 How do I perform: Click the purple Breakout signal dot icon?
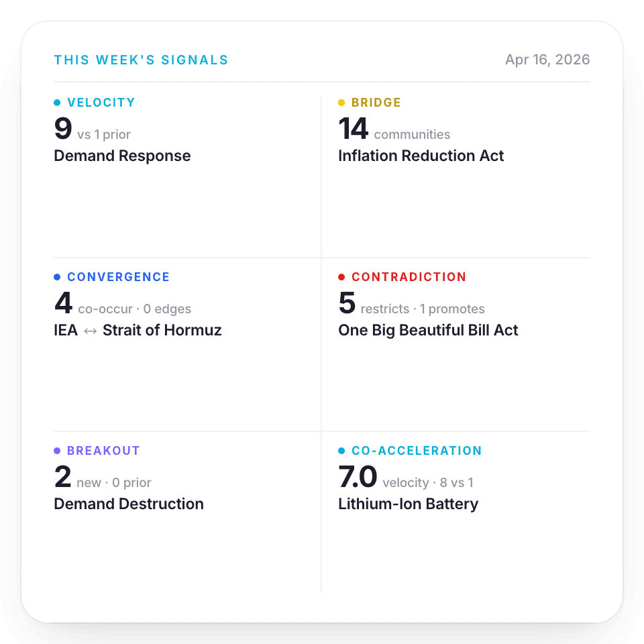pos(56,450)
